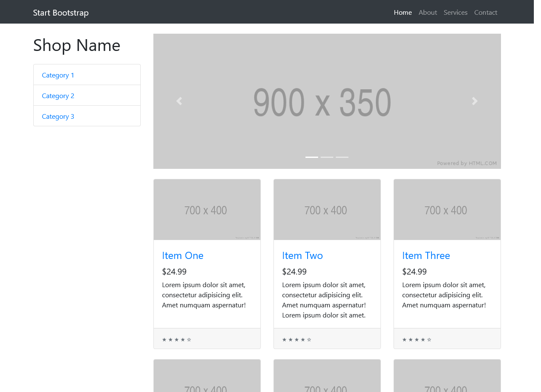
Task: Open the Item One title link
Action: pyautogui.click(x=182, y=256)
